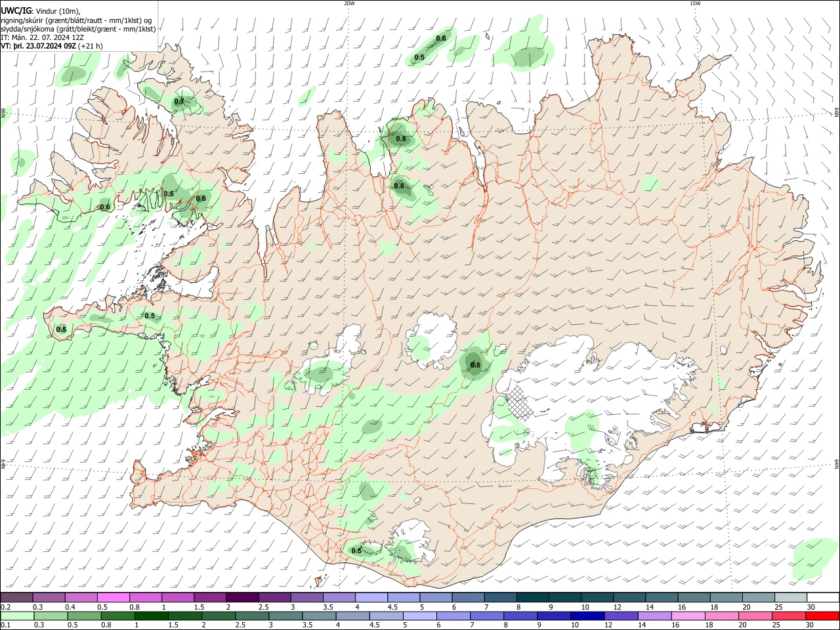Select lower legend swatch between 4 and 4.5
The height and width of the screenshot is (630, 840).
352,616
